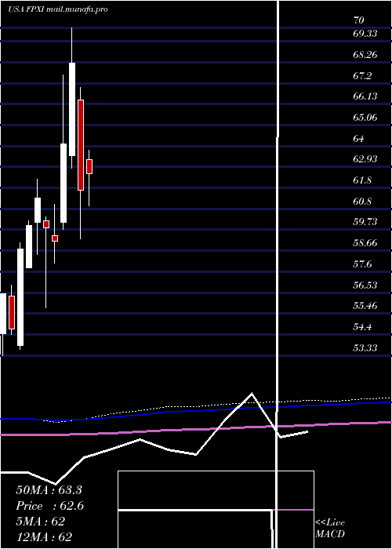Click the 59.73 price level label
Image resolution: width=392 pixels, height=549 pixels.
pyautogui.click(x=365, y=222)
